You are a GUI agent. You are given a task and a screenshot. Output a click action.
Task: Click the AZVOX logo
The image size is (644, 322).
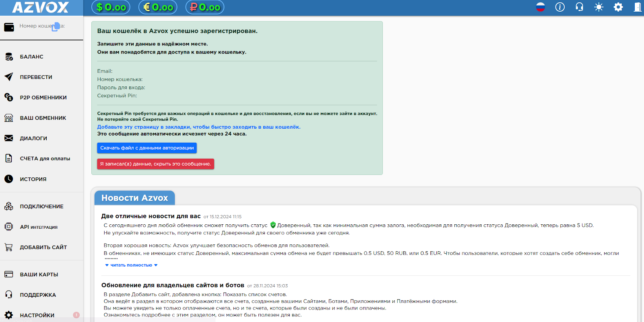point(41,7)
